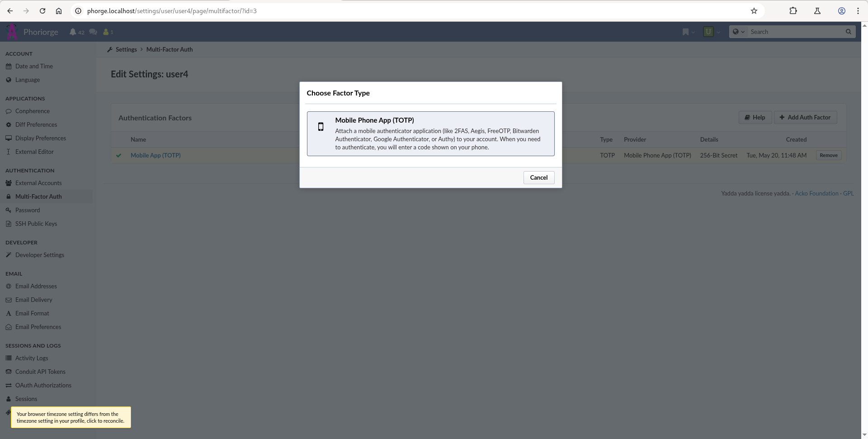This screenshot has width=868, height=439.
Task: Open SSH Public Keys settings
Action: pyautogui.click(x=36, y=224)
